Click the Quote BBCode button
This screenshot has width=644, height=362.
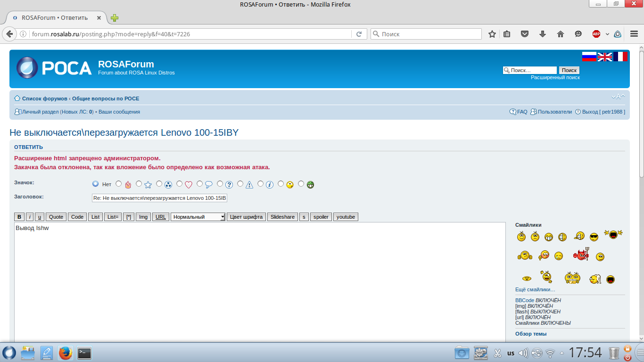(56, 217)
